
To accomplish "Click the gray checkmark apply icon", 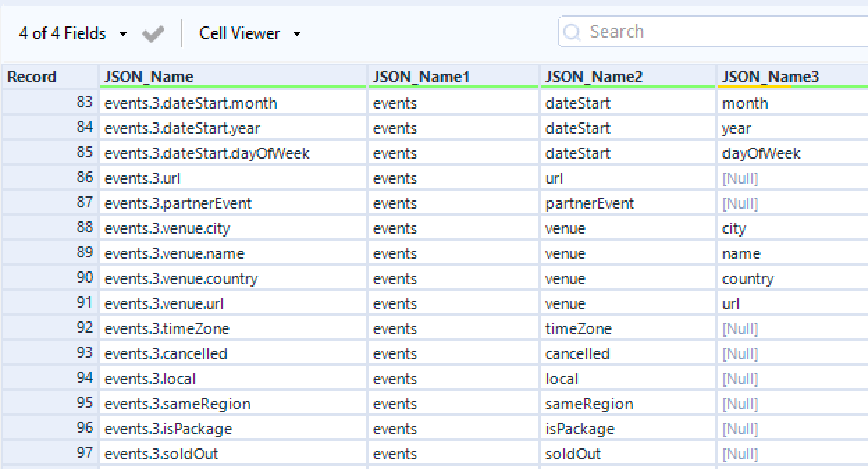I will [152, 33].
